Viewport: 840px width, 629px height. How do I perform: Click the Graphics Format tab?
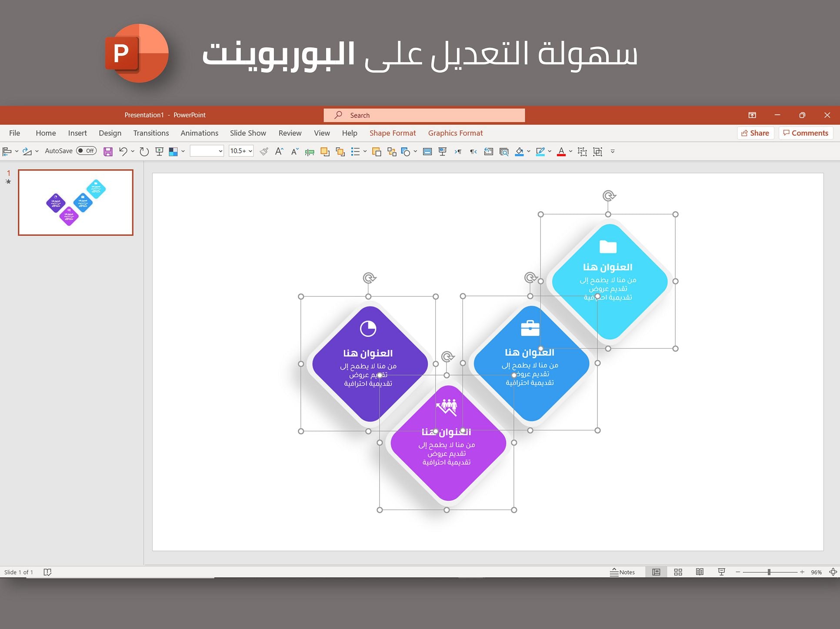(x=455, y=133)
